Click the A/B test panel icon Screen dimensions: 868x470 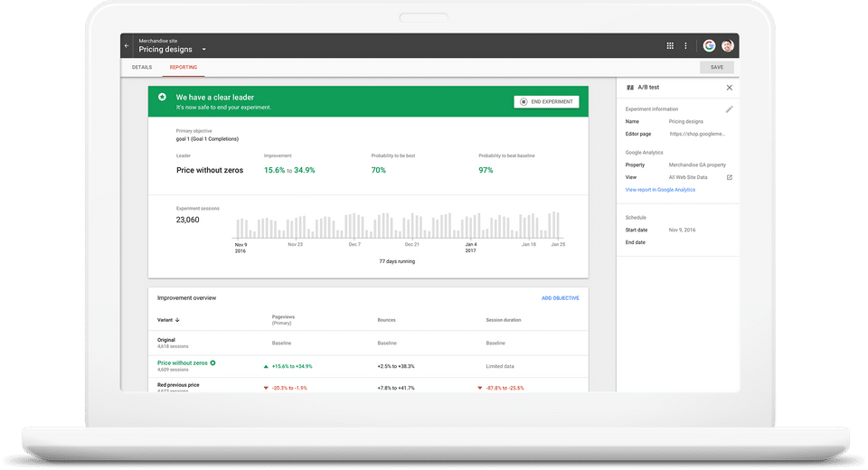pyautogui.click(x=630, y=88)
